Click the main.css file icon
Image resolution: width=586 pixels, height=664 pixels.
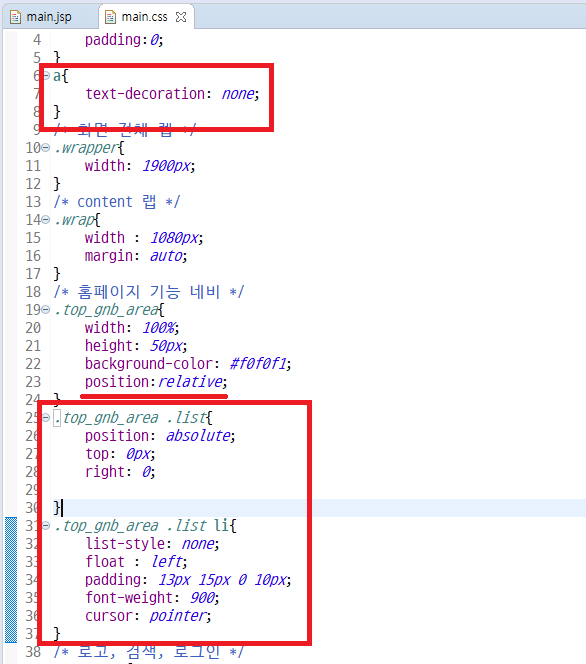[x=110, y=17]
